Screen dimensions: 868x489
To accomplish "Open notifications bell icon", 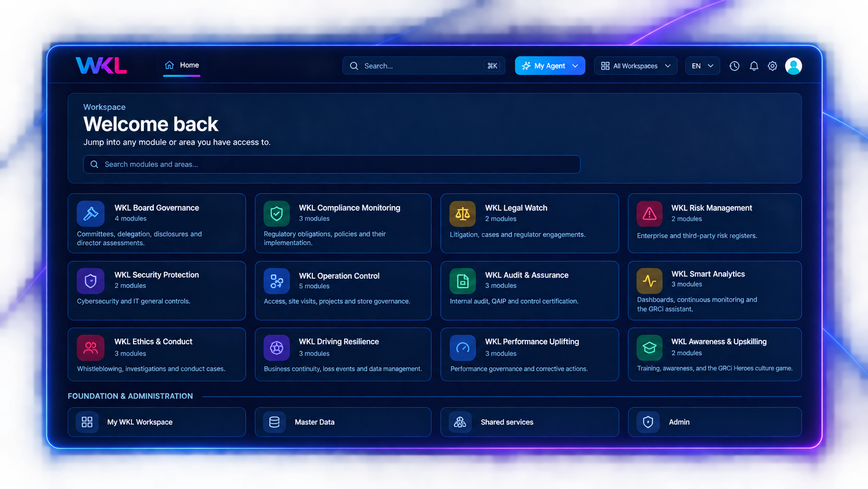I will coord(754,66).
